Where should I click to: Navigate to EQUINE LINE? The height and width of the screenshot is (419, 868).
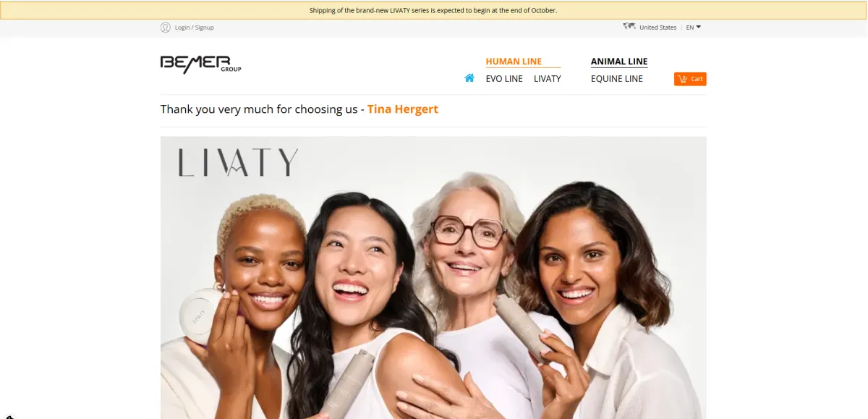point(617,79)
